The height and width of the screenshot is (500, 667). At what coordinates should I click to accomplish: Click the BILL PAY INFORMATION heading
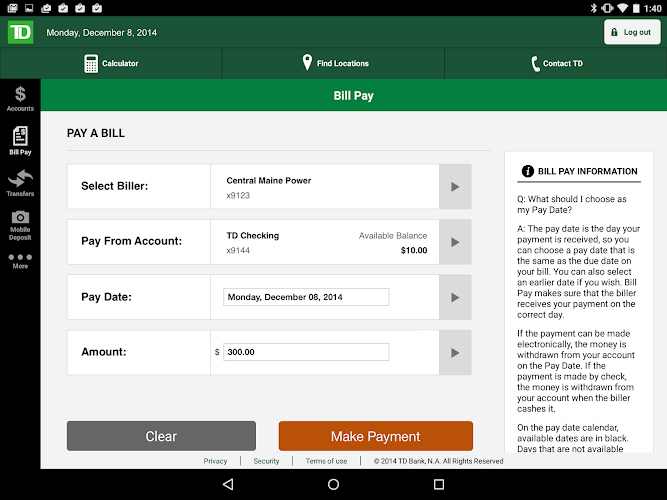(x=587, y=171)
